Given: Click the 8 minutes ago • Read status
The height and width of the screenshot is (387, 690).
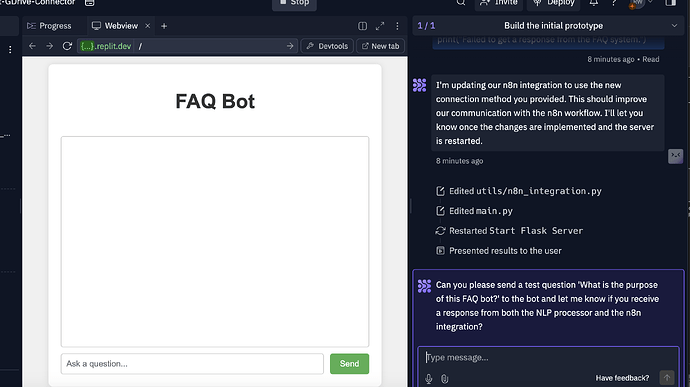Looking at the screenshot, I should [x=623, y=59].
